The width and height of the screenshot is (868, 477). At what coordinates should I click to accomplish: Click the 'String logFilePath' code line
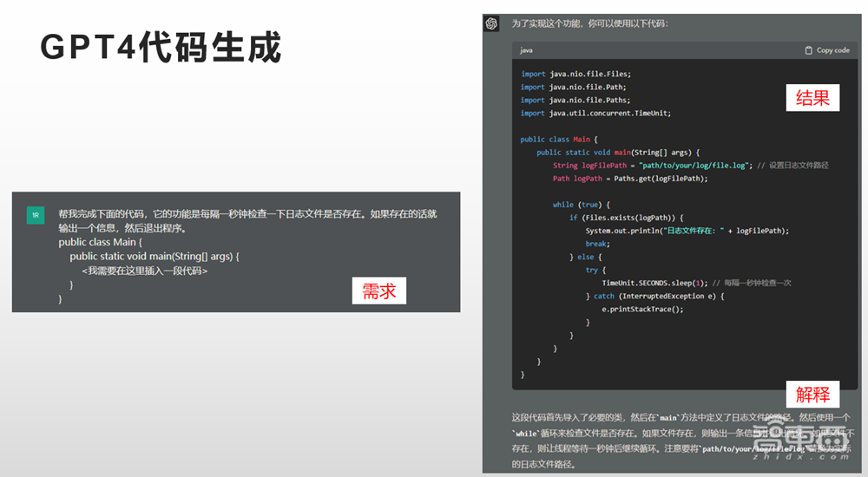691,166
